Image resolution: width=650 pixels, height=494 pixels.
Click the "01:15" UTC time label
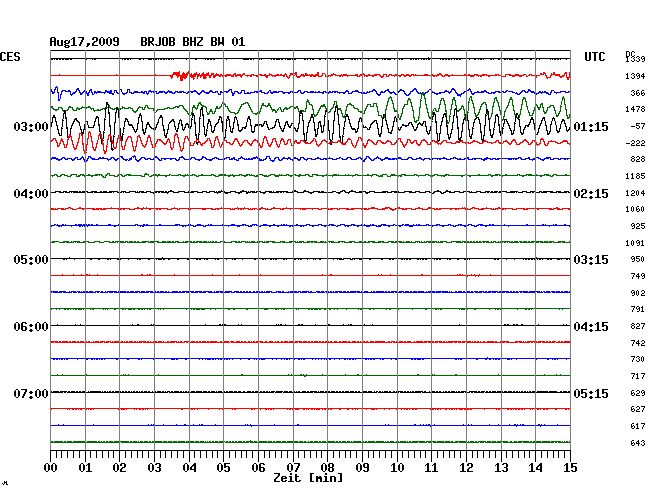(591, 126)
